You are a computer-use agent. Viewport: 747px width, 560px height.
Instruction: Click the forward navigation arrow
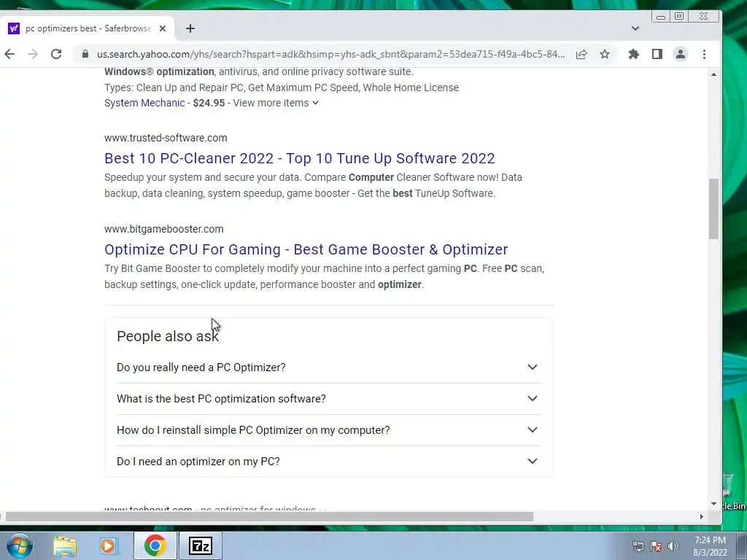pyautogui.click(x=33, y=54)
